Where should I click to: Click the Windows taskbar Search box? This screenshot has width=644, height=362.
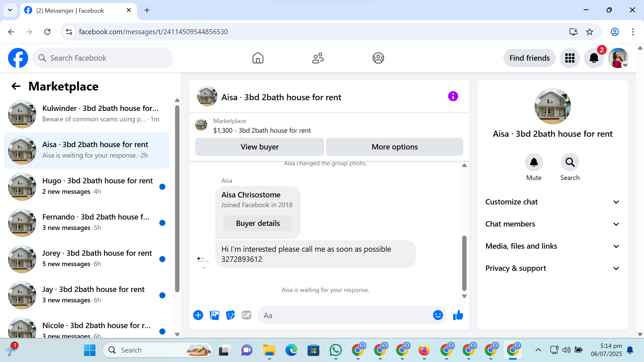pyautogui.click(x=158, y=350)
